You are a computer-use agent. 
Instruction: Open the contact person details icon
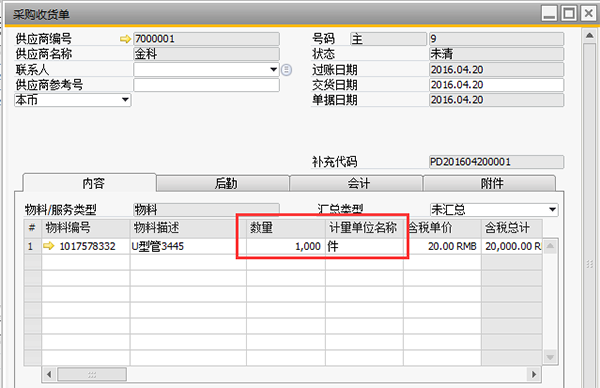pyautogui.click(x=286, y=70)
